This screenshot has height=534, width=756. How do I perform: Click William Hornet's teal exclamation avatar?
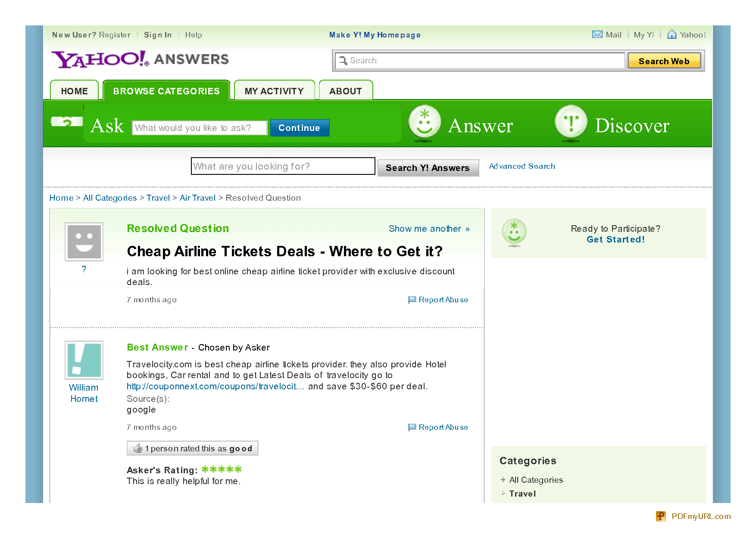84,360
